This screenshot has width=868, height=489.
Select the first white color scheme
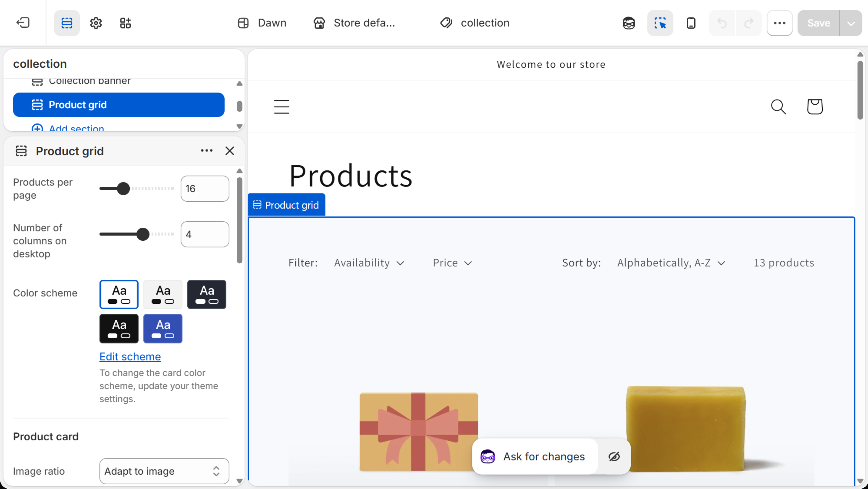pyautogui.click(x=119, y=294)
